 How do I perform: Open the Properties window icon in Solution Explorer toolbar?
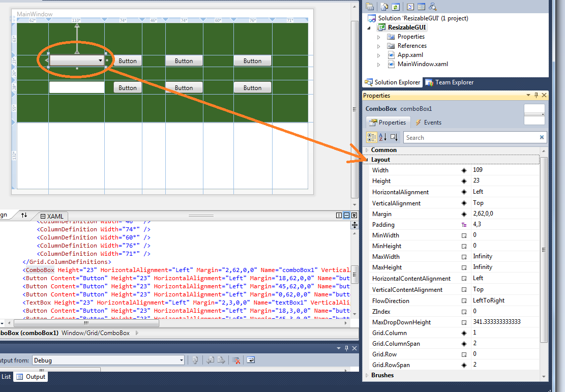click(370, 7)
